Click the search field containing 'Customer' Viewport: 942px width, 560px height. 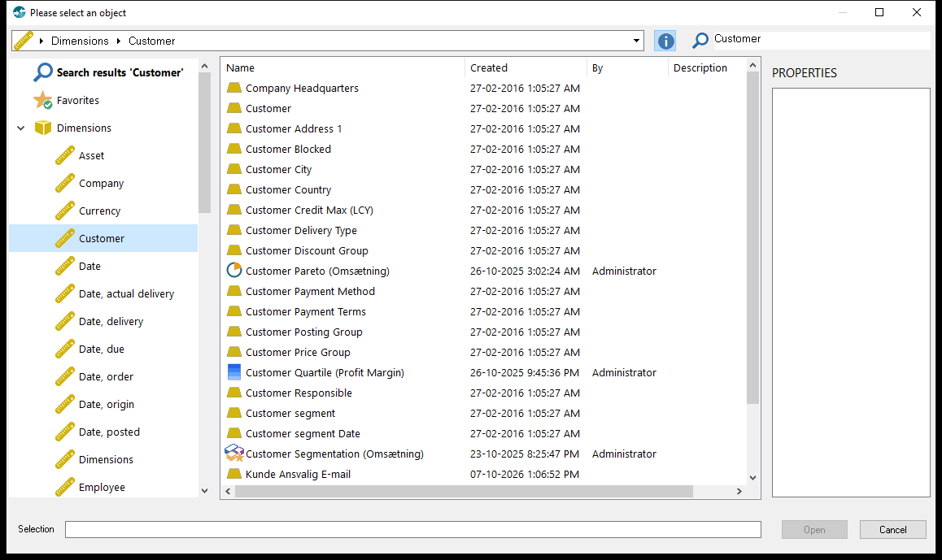(820, 39)
